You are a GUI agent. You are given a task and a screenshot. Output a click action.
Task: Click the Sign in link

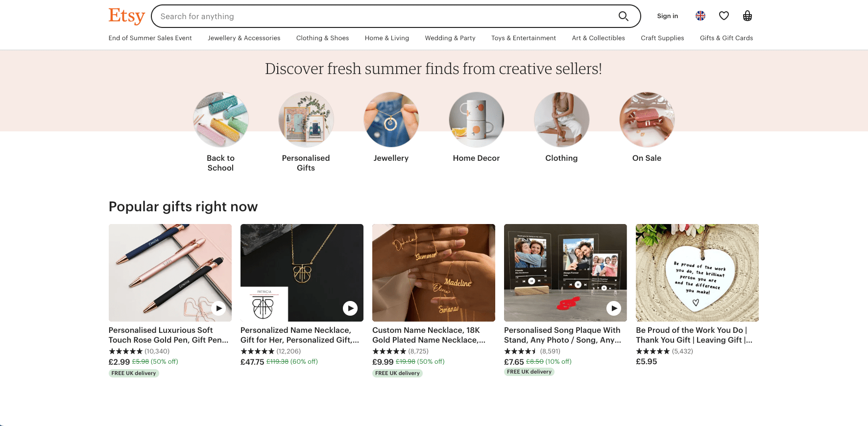click(667, 16)
